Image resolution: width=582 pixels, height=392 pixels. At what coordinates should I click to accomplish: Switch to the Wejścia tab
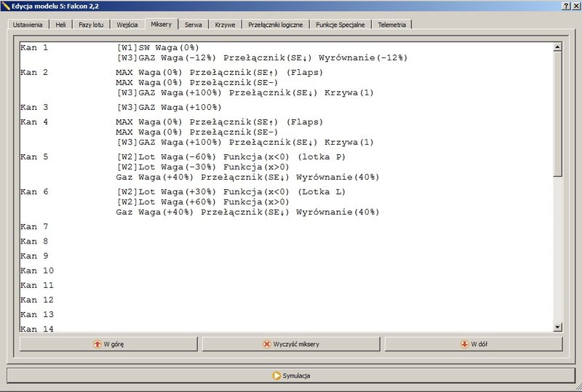coord(127,25)
